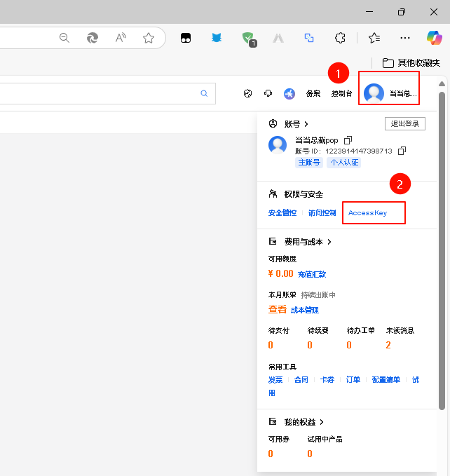Expand 我的权益 section

(322, 422)
